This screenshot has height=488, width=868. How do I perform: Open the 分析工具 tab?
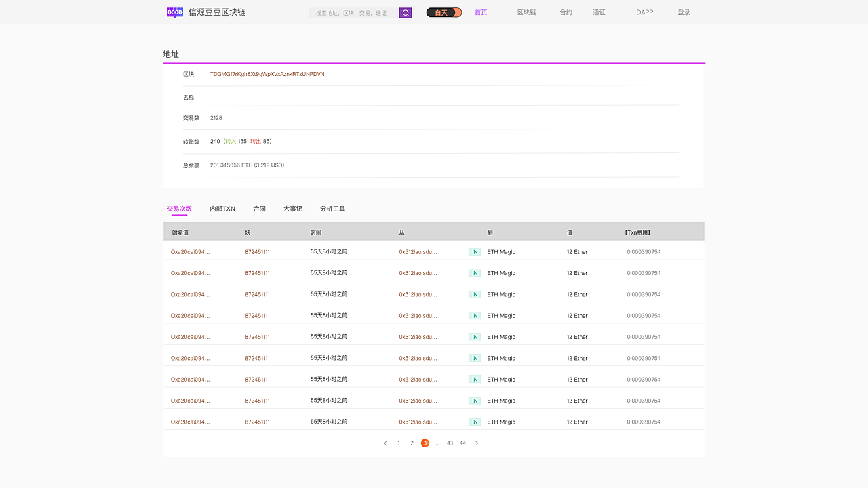click(x=333, y=209)
